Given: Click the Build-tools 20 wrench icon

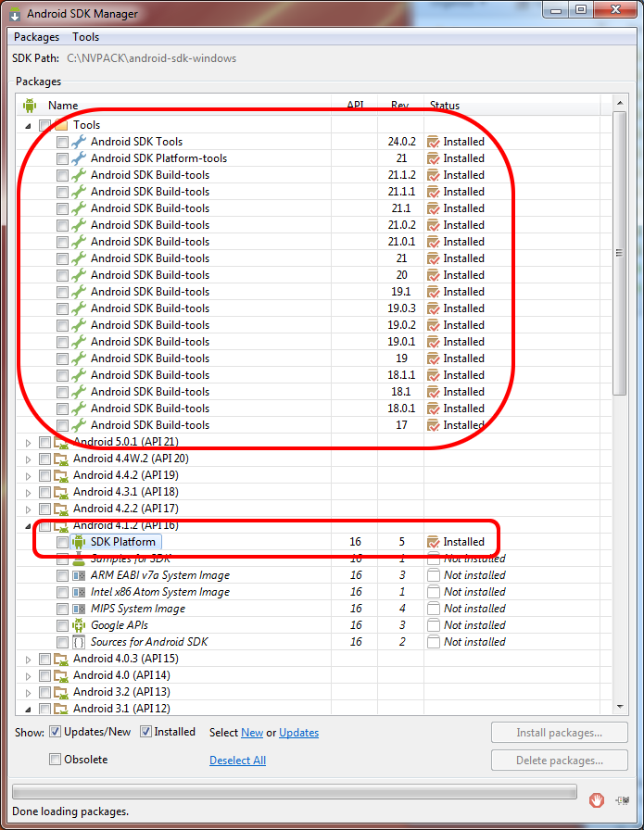Looking at the screenshot, I should click(x=79, y=275).
